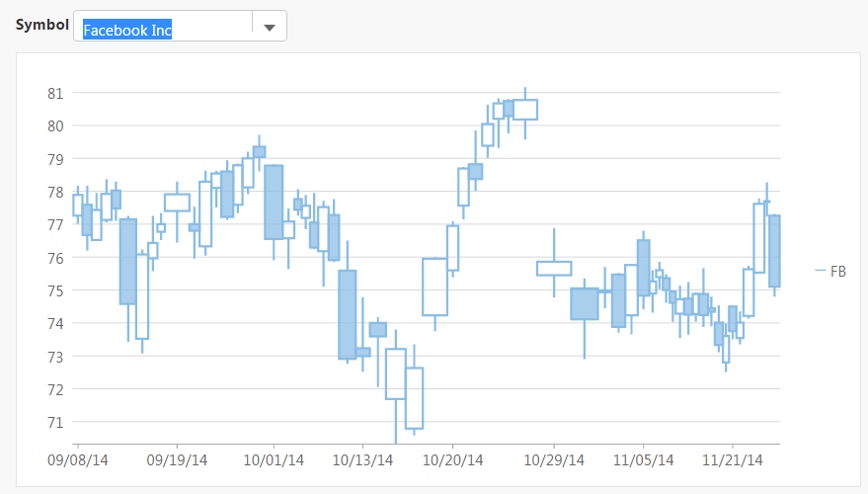This screenshot has width=868, height=494.
Task: Click the 78 y-axis value label
Action: pos(55,193)
